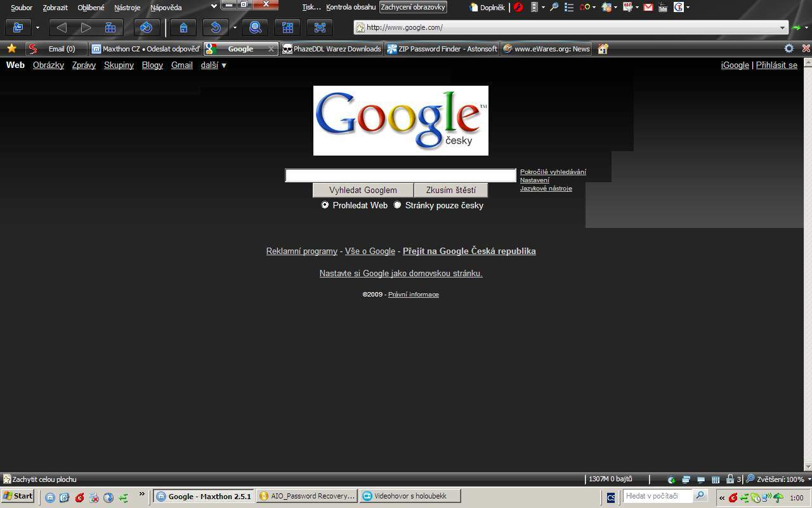Click the Back arrow navigation button
The image size is (812, 508).
(x=61, y=27)
